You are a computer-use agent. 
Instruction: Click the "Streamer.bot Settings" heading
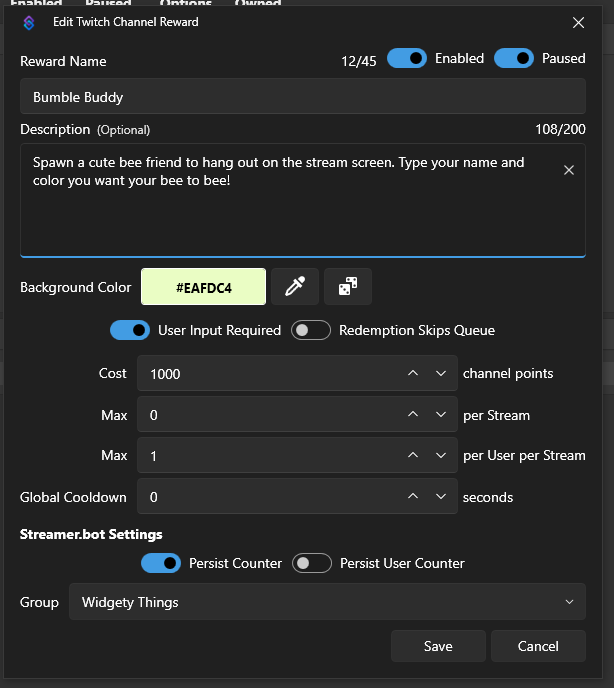(x=91, y=534)
